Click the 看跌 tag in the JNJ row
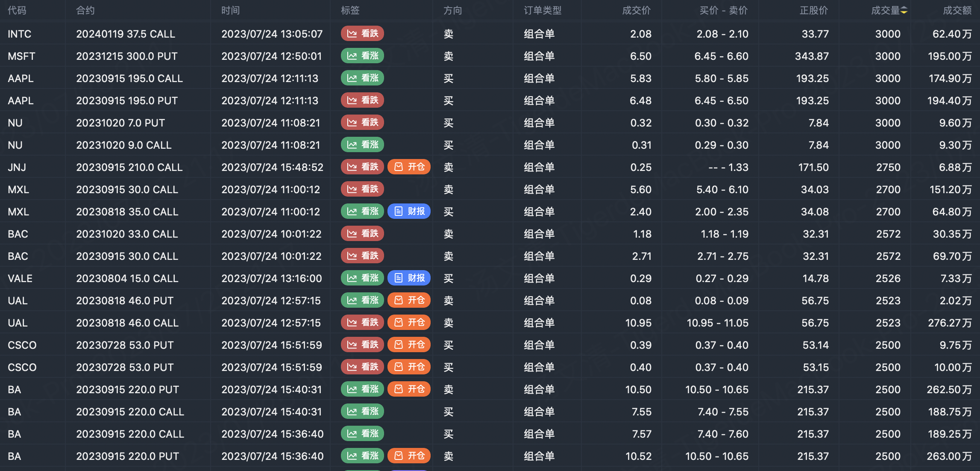The width and height of the screenshot is (980, 471). point(362,167)
